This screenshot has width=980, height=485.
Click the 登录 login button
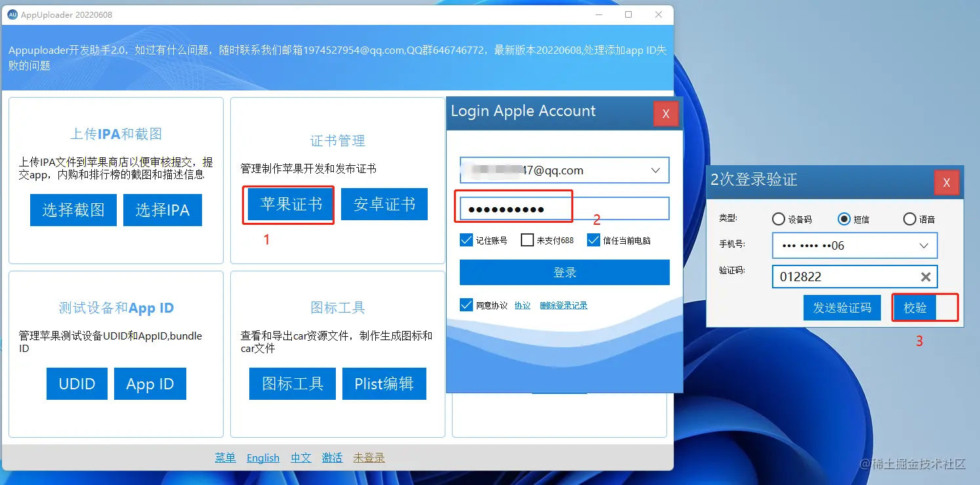[563, 272]
